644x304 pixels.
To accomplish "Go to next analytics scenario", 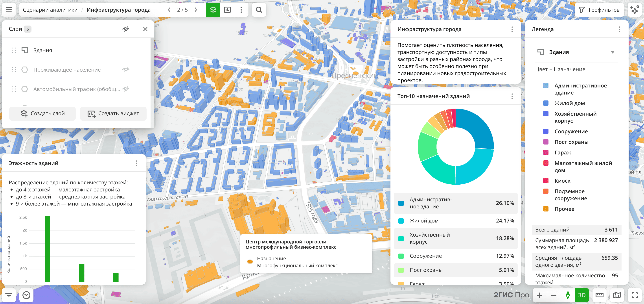I will click(196, 10).
